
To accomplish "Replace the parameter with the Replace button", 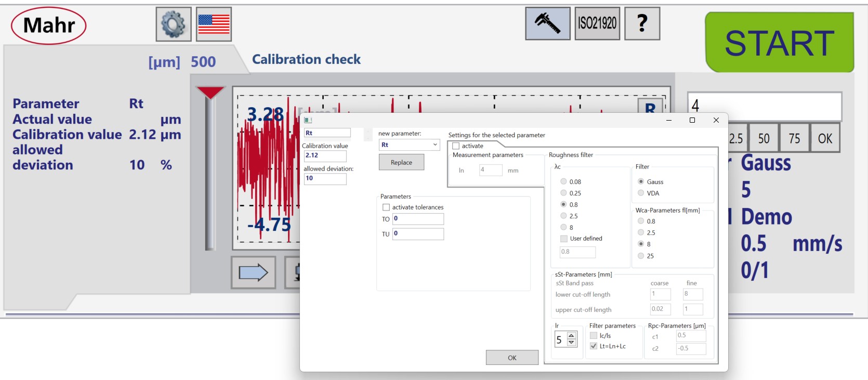I will [x=401, y=162].
